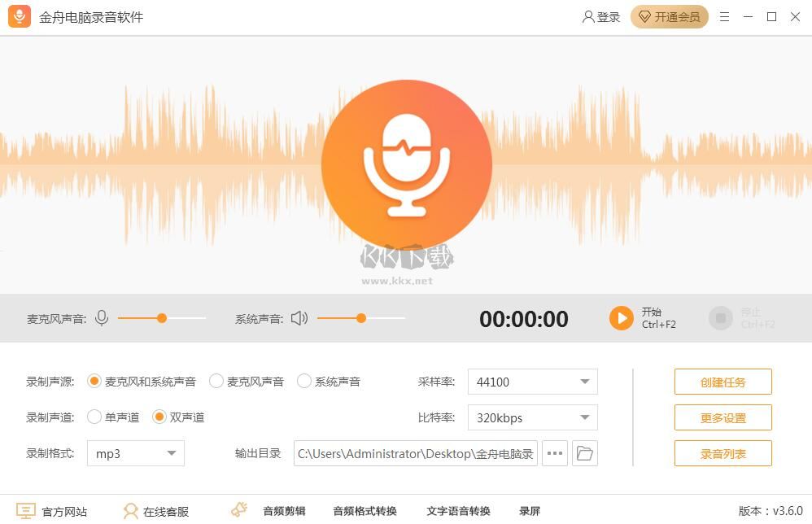Click the microphone volume icon
Screen dimensions: 812x524
pos(101,318)
